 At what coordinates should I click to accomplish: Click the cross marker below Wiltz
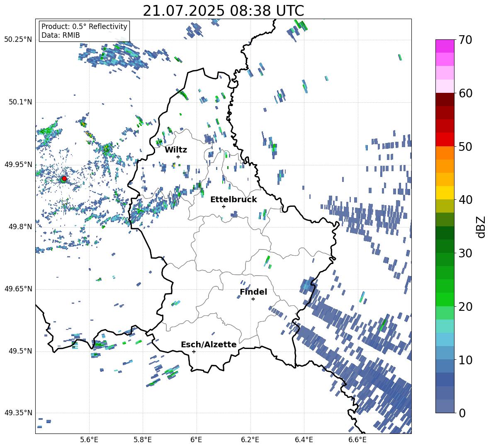[178, 157]
